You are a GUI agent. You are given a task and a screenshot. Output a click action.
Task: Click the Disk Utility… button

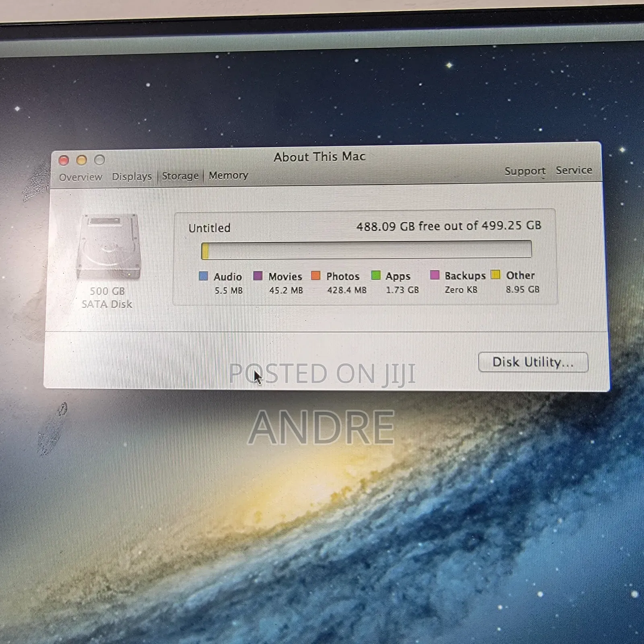533,362
